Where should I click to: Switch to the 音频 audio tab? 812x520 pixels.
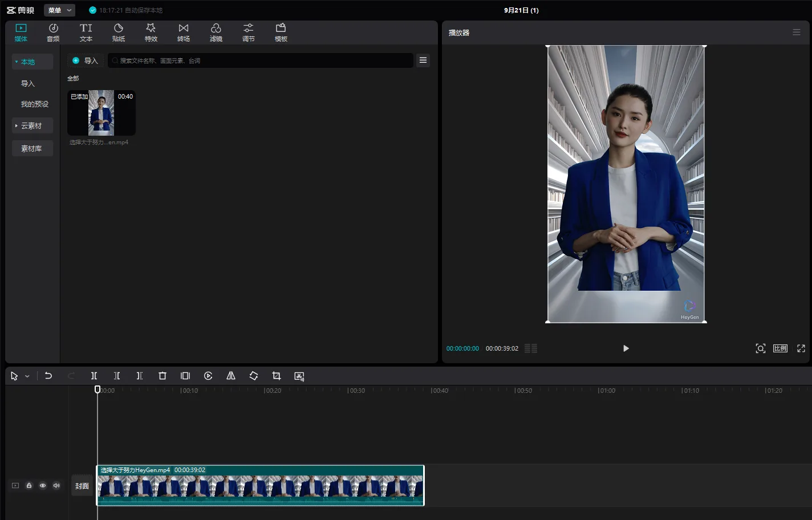(53, 32)
